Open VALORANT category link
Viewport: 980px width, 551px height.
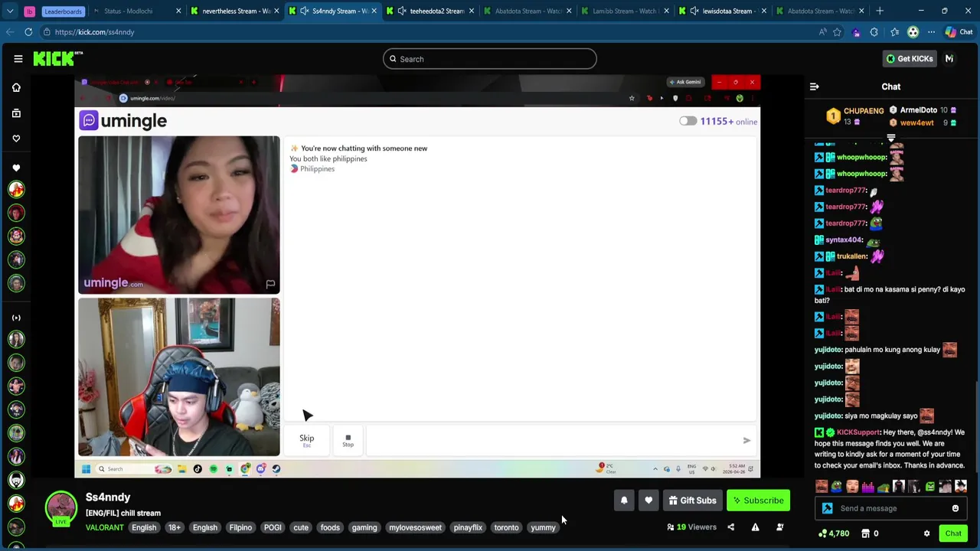click(x=104, y=527)
